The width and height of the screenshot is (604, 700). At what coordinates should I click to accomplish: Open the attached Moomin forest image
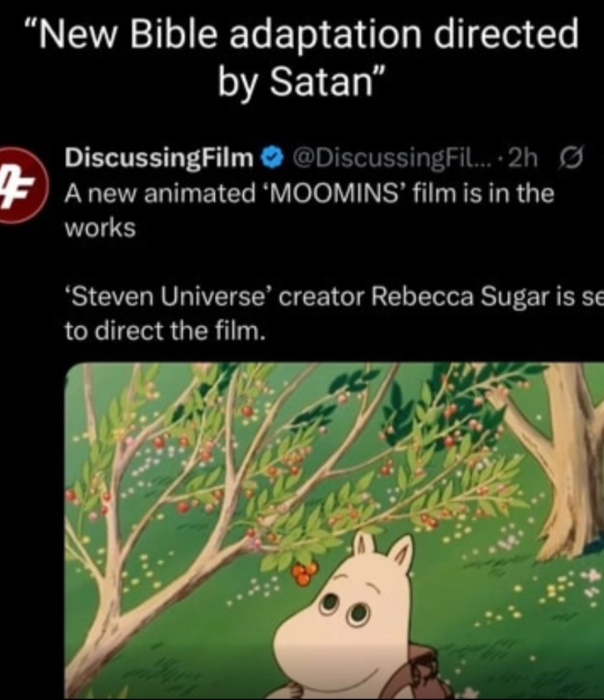(335, 530)
